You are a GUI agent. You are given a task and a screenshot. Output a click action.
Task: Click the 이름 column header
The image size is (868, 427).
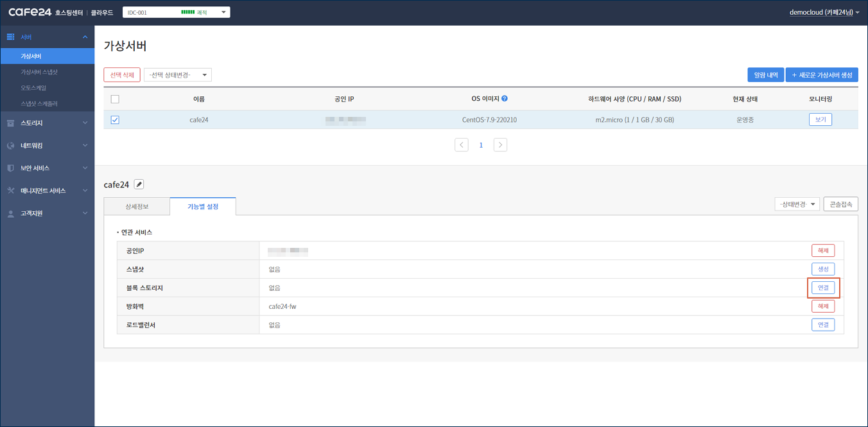click(199, 99)
